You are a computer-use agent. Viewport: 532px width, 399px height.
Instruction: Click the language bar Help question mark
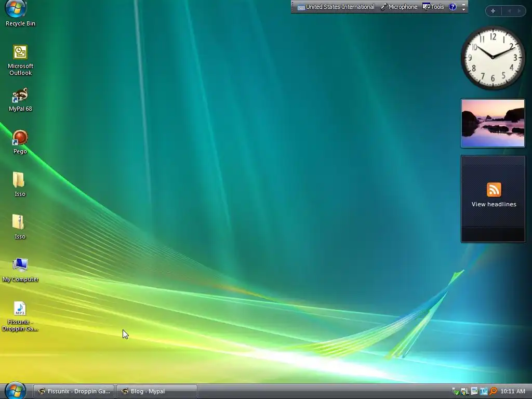click(x=453, y=7)
